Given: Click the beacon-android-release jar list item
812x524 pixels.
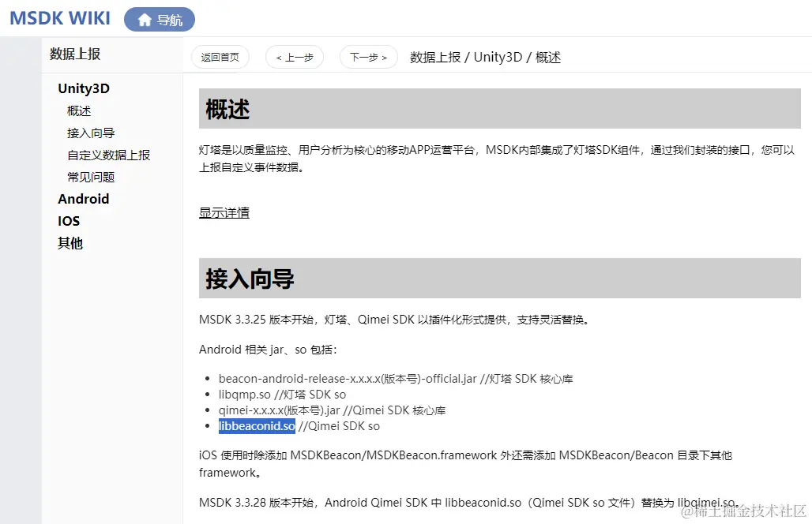Looking at the screenshot, I should click(x=396, y=379).
